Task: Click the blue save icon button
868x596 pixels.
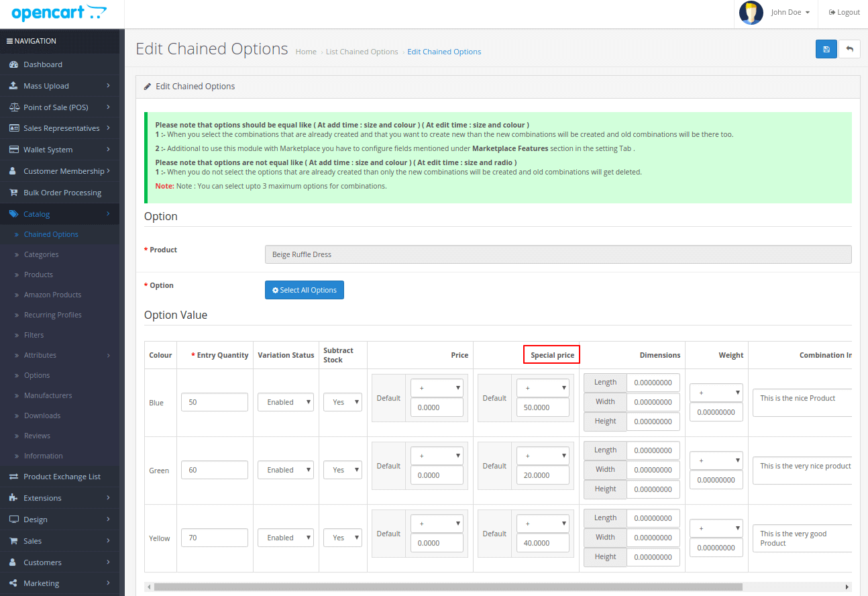Action: pyautogui.click(x=826, y=49)
